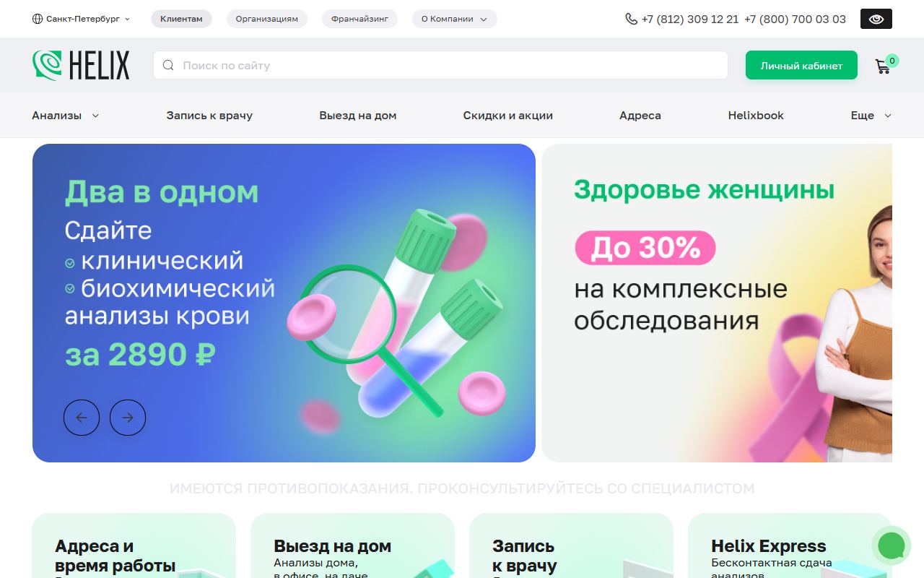Open Запись к врачу menu item

tap(209, 116)
